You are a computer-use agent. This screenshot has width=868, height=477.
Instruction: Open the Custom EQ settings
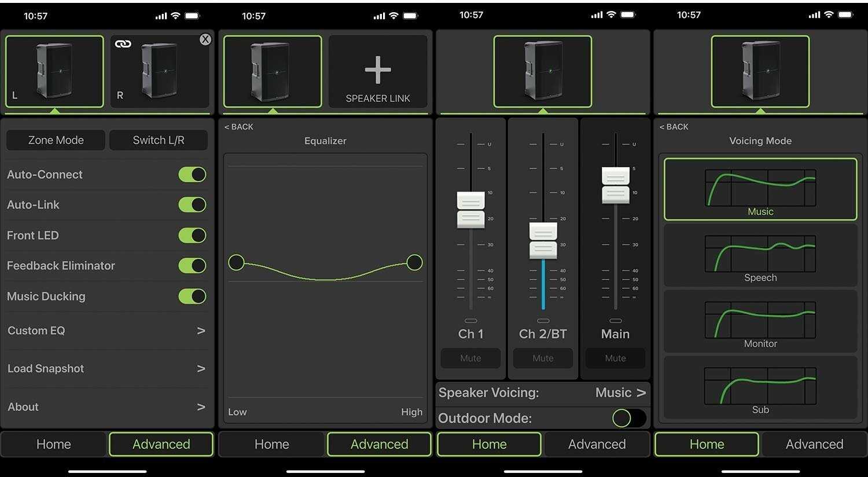tap(106, 331)
